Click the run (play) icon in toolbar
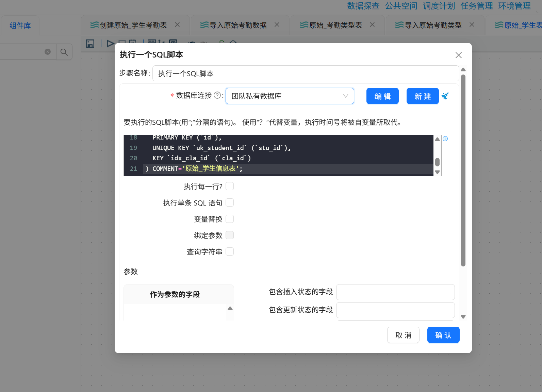The image size is (542, 392). pyautogui.click(x=110, y=44)
